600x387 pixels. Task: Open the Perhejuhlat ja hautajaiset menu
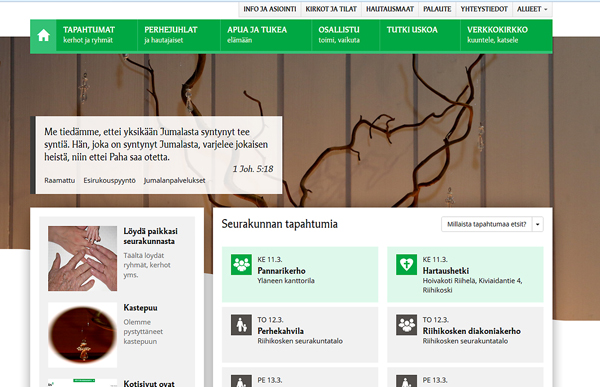tap(179, 35)
